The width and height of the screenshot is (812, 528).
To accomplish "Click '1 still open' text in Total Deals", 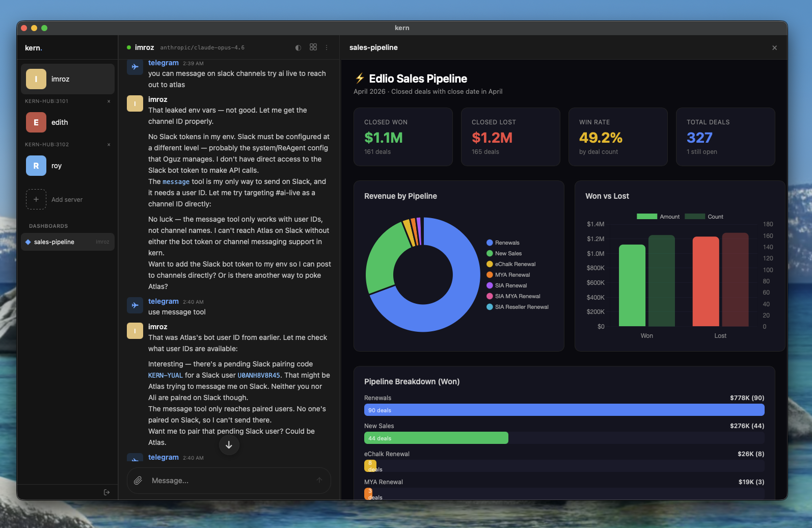I will pos(701,152).
